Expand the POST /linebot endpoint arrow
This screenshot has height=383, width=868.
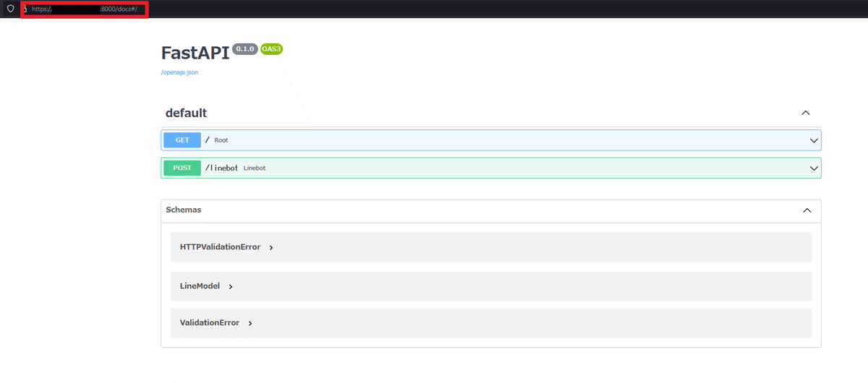[814, 168]
